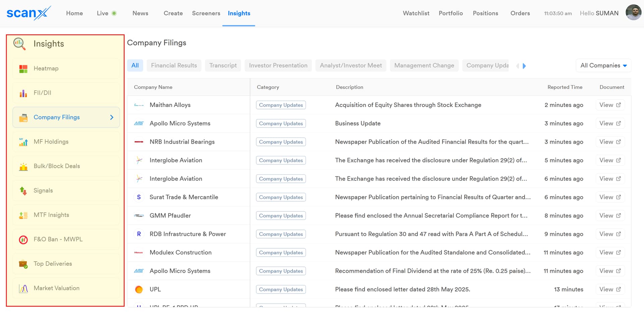
Task: Click the "GMM Pfaudler" company name
Action: tap(170, 216)
